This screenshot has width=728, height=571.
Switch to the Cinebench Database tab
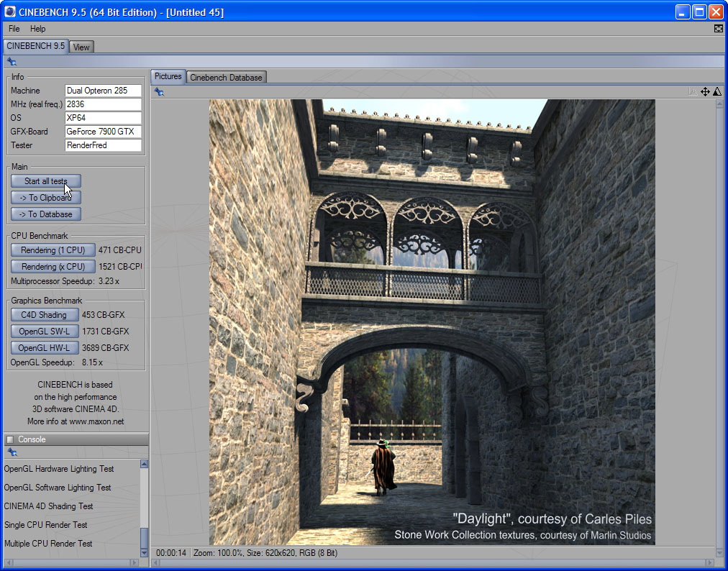pyautogui.click(x=226, y=77)
